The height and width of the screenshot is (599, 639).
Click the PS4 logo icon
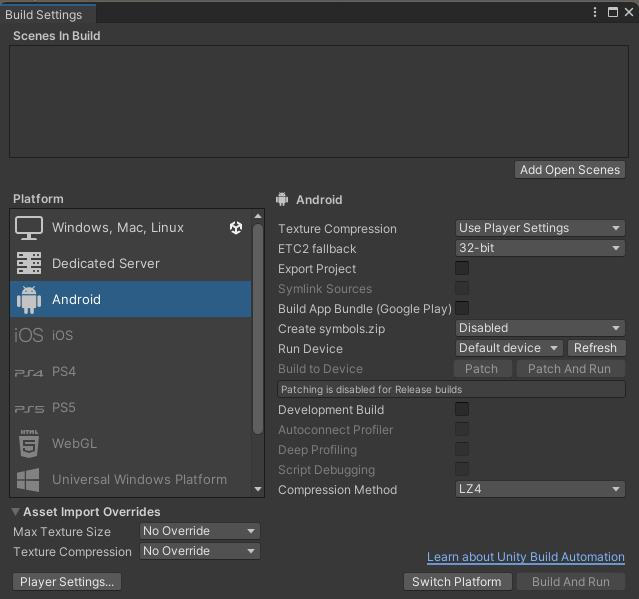(x=29, y=373)
